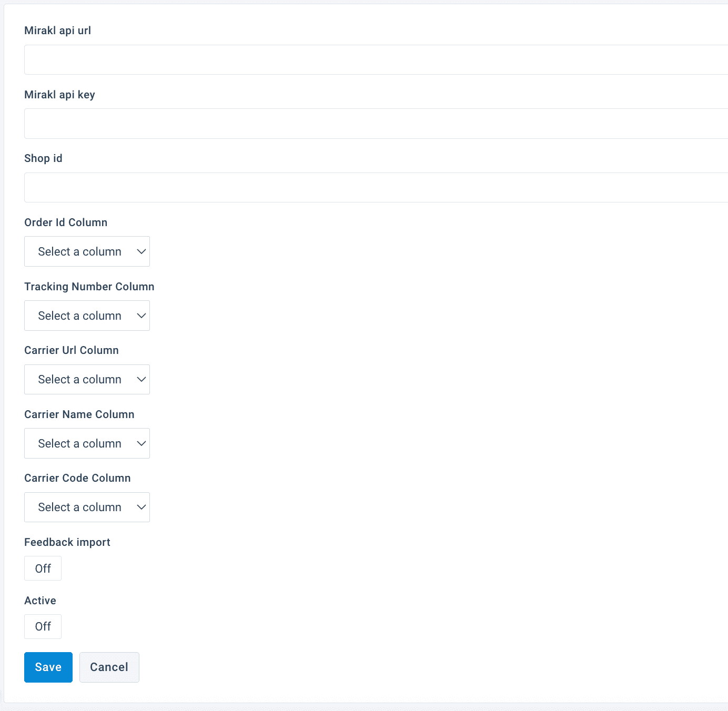
Task: Click the "Shop id" label text
Action: tap(43, 158)
